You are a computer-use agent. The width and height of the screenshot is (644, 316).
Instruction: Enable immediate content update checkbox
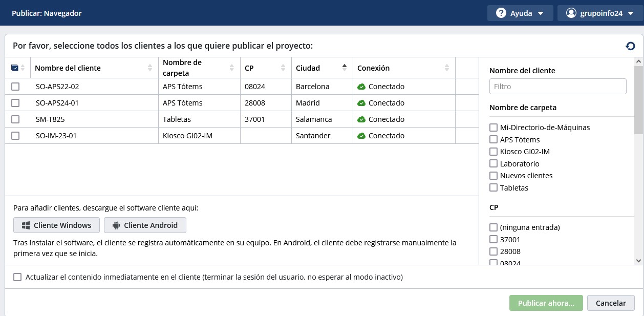(17, 277)
